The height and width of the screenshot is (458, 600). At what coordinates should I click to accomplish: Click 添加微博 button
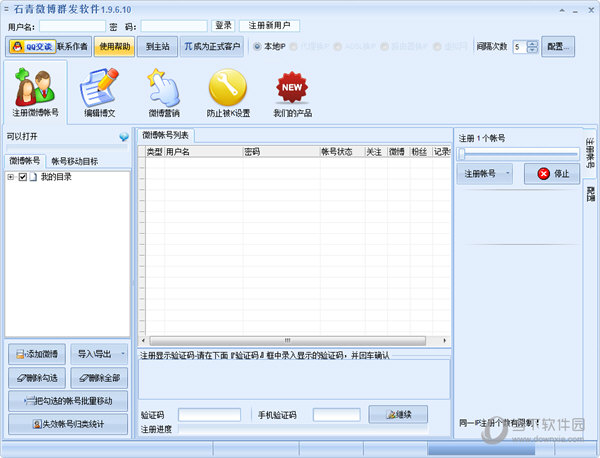pos(37,354)
